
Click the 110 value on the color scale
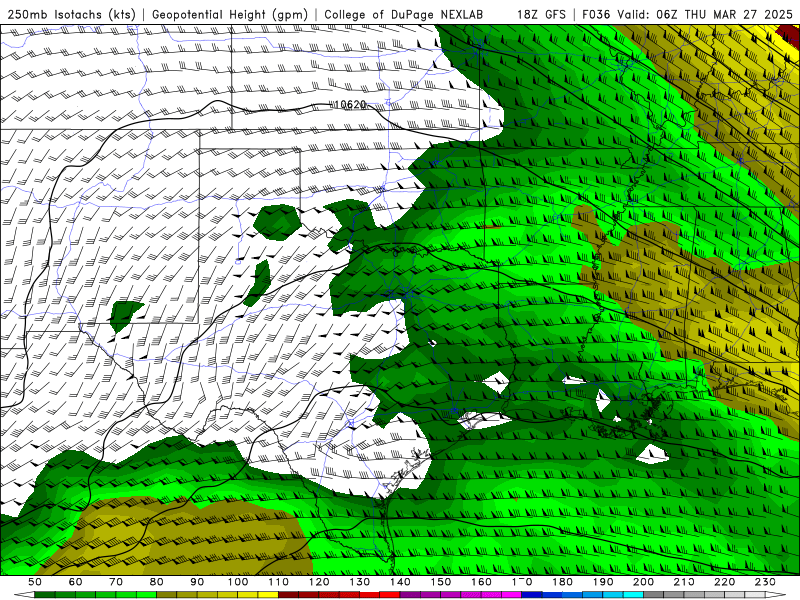coord(279,582)
